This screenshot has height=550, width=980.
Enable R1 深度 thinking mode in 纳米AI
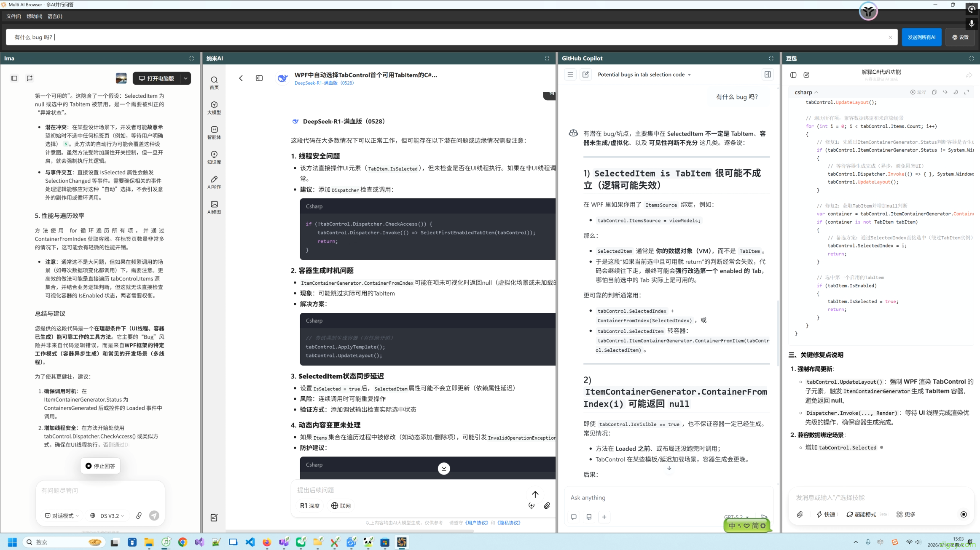point(310,505)
